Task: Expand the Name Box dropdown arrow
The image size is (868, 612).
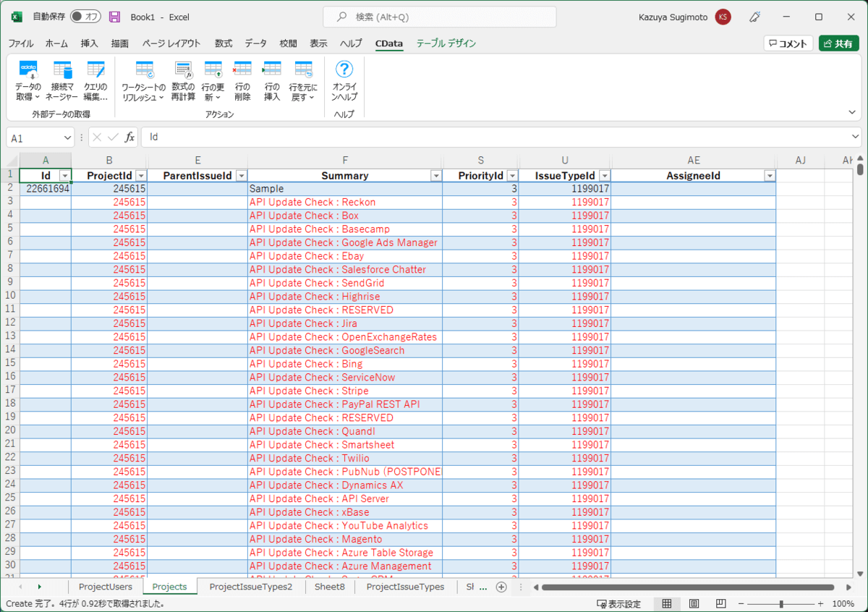Action: pyautogui.click(x=67, y=137)
